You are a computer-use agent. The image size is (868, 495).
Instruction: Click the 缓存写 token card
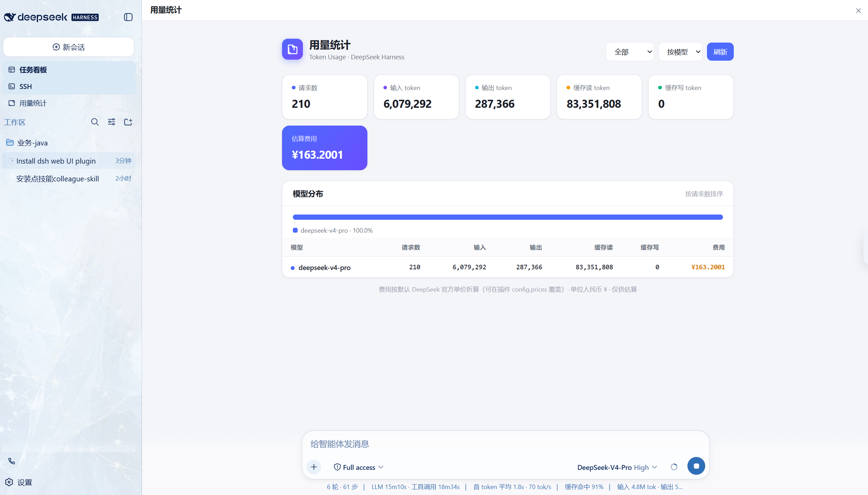[x=691, y=97]
